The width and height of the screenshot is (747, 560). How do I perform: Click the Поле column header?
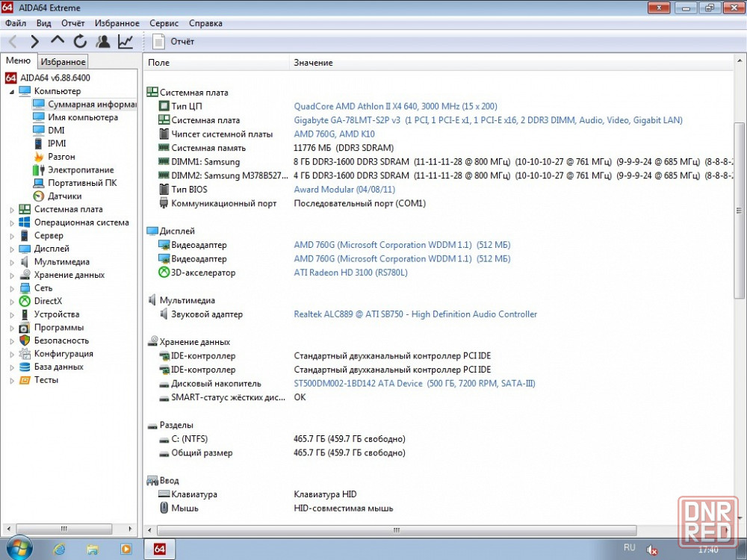point(217,63)
